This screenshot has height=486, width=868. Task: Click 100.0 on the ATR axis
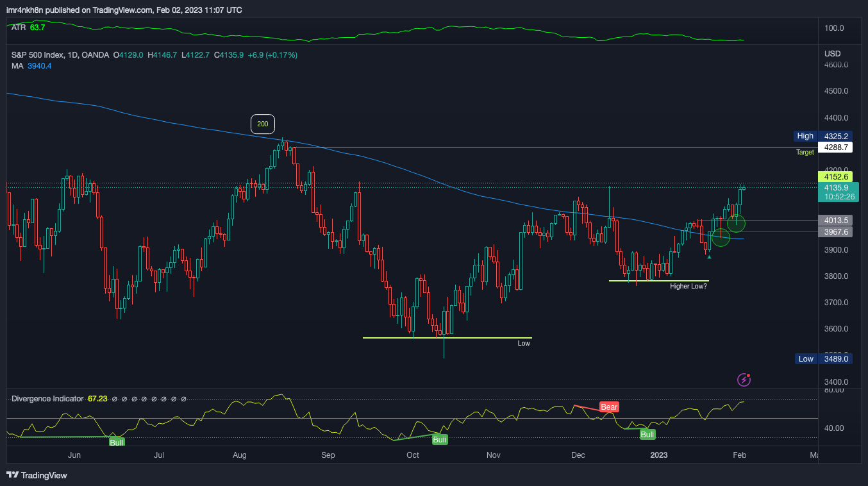pos(834,28)
